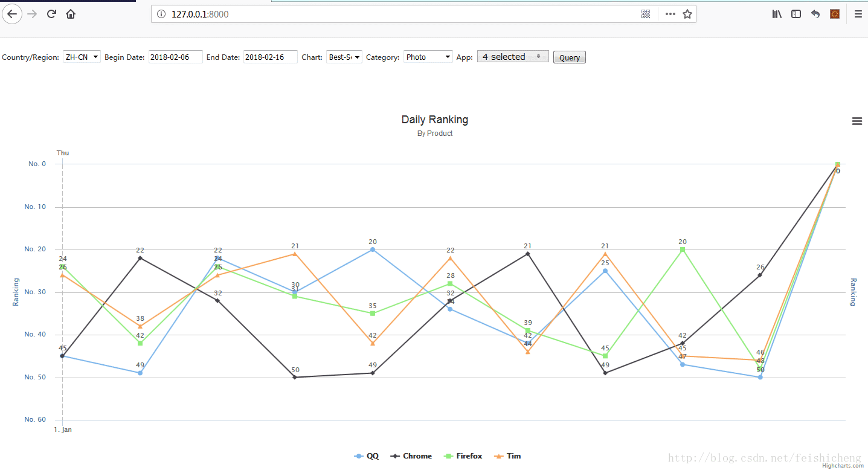Click the QQ data point labeled 20
This screenshot has height=470, width=868.
[373, 249]
